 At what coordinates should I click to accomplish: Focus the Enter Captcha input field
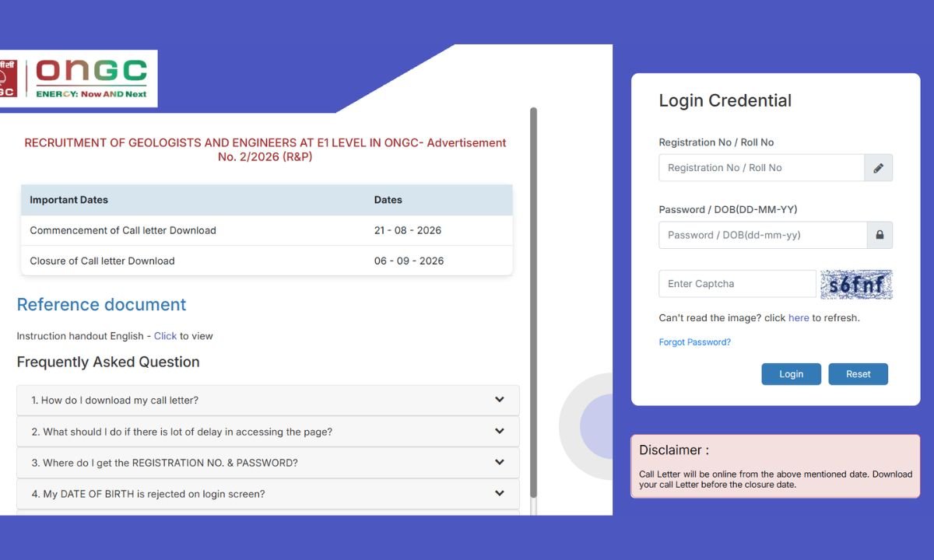tap(737, 284)
